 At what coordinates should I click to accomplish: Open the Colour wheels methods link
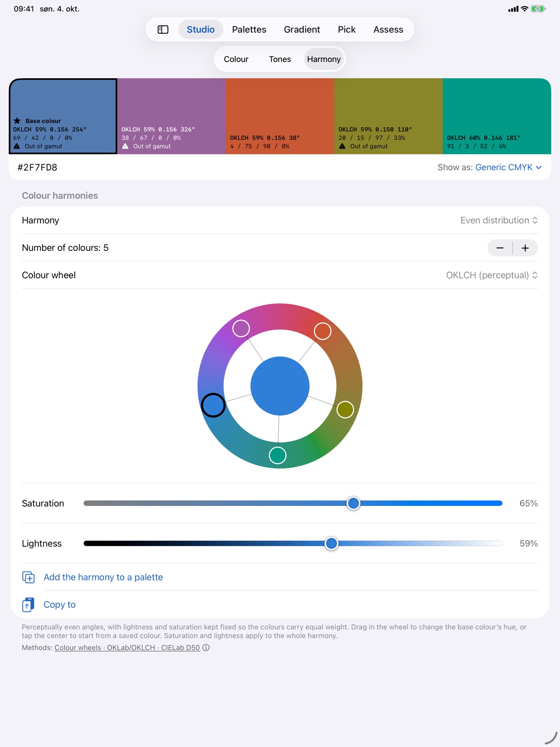click(x=127, y=648)
